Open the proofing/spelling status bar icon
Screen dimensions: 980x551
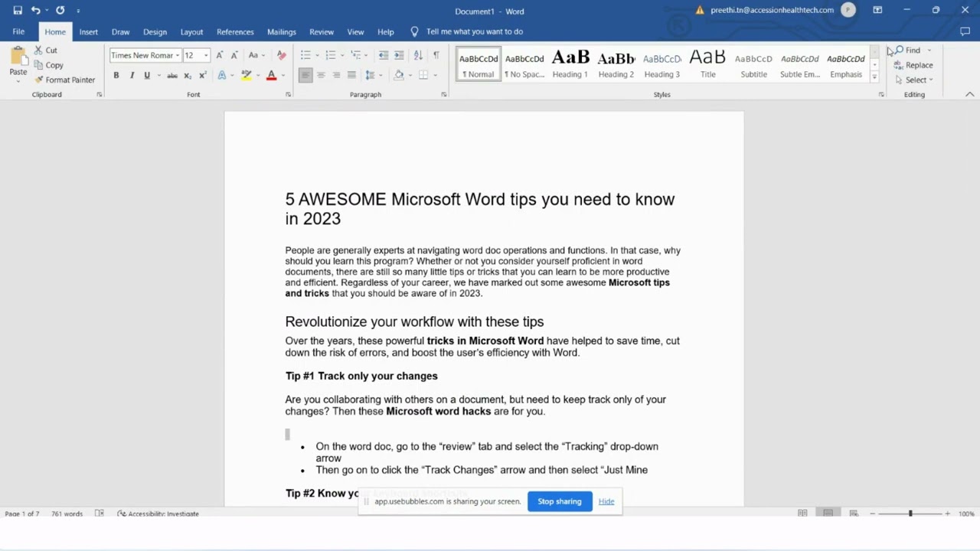point(100,514)
